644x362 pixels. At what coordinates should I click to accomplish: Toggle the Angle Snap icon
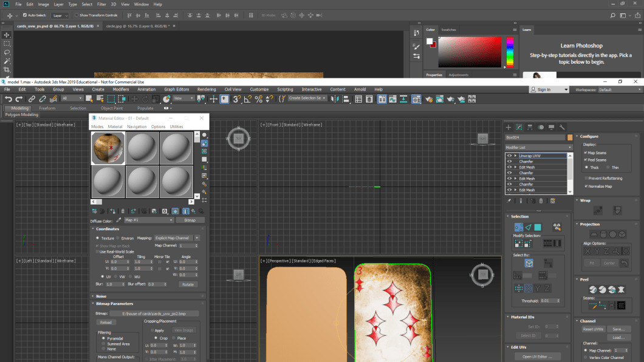point(248,99)
